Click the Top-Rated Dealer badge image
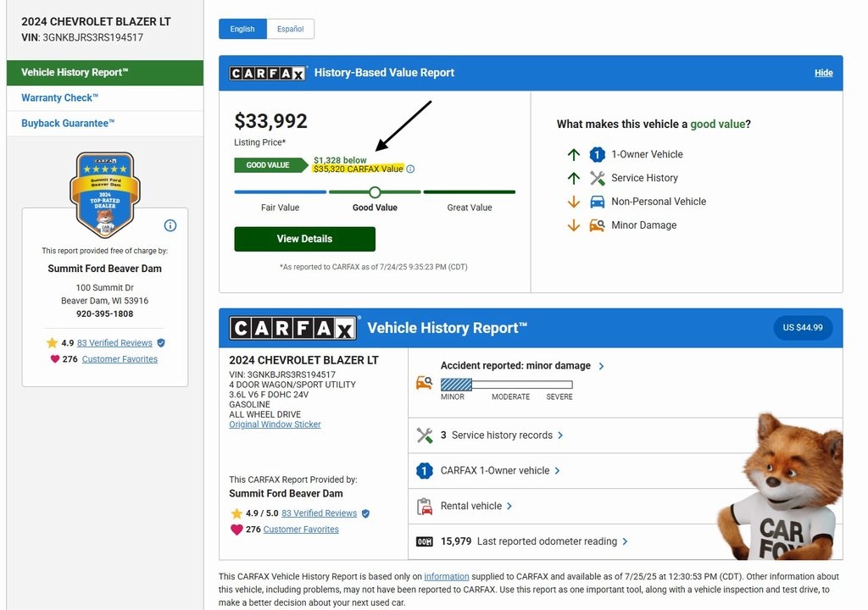Viewport: 868px width, 610px height. [104, 195]
